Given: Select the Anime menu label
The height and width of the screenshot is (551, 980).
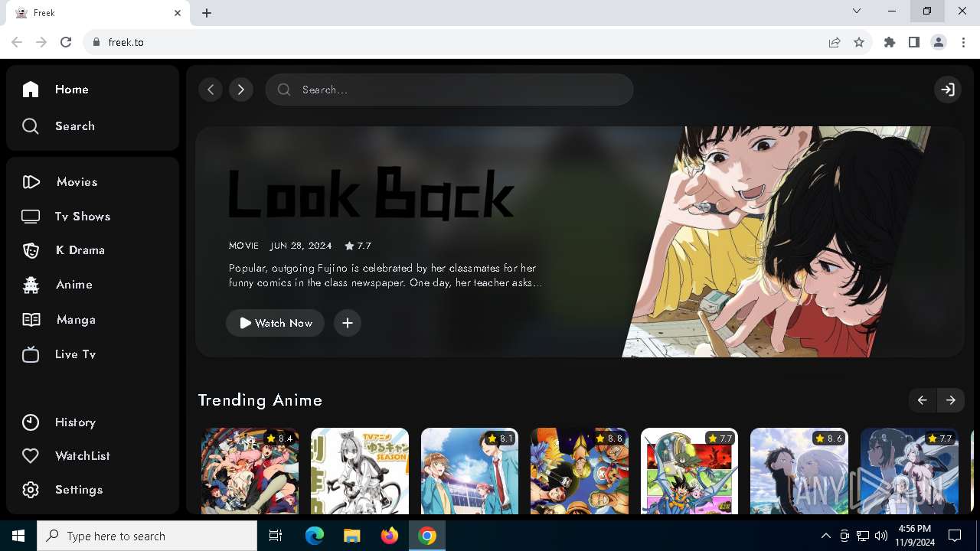Looking at the screenshot, I should [74, 285].
